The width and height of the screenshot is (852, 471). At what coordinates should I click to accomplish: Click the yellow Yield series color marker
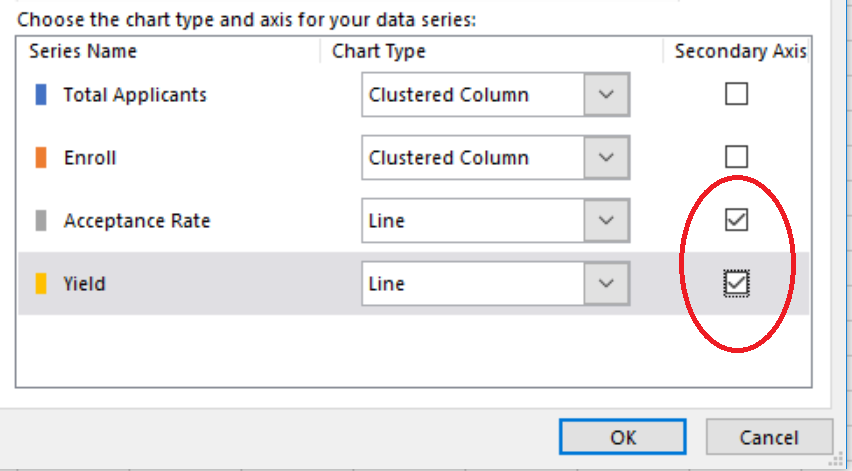[41, 284]
